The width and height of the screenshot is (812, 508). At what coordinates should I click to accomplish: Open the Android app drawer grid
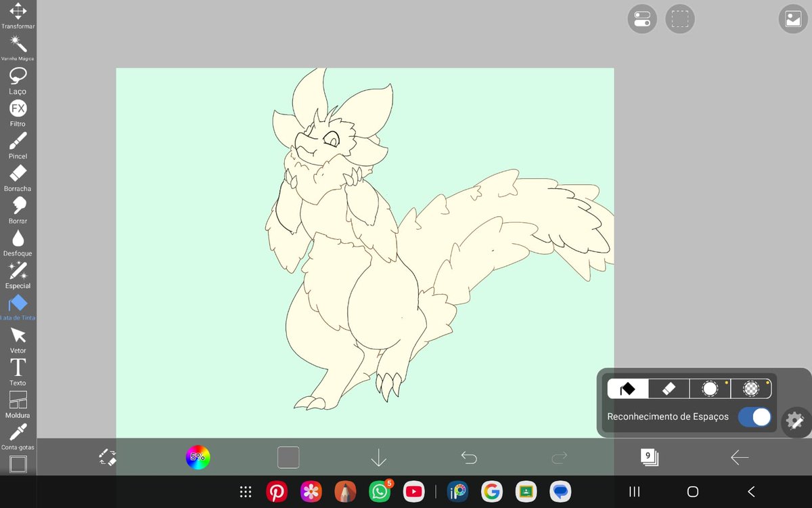click(246, 492)
